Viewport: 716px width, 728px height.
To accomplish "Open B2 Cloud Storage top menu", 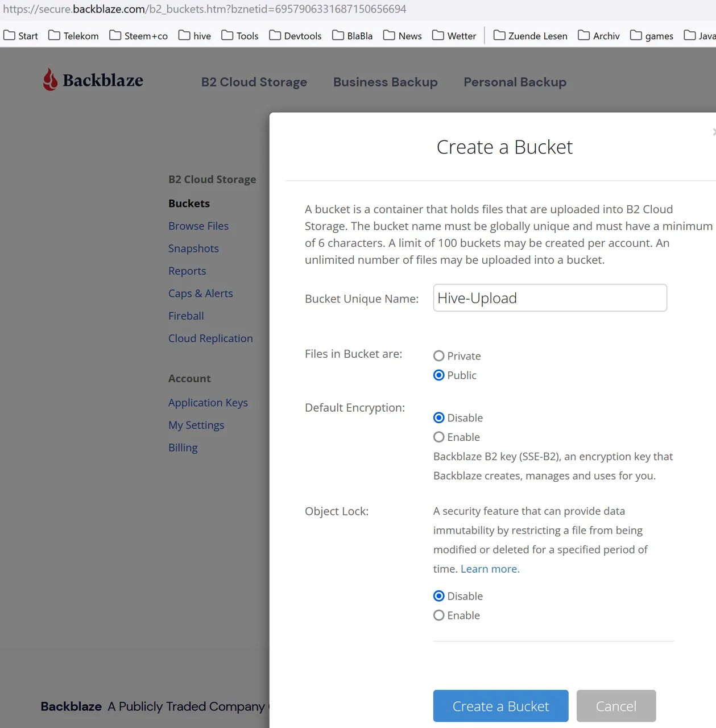I will (254, 82).
